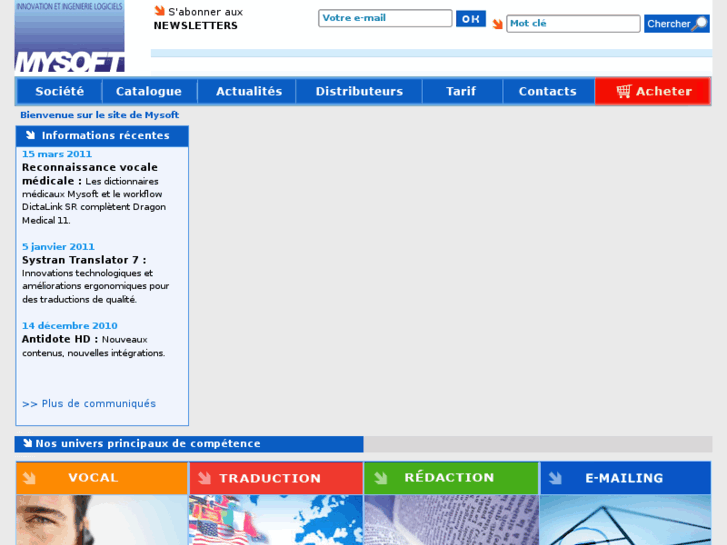
Task: Open the Société menu
Action: click(60, 91)
